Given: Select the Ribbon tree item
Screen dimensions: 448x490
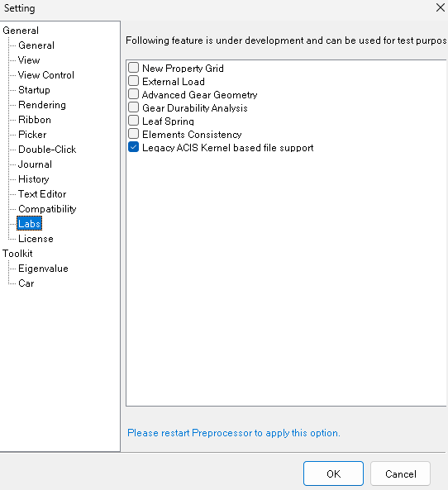Looking at the screenshot, I should point(35,120).
